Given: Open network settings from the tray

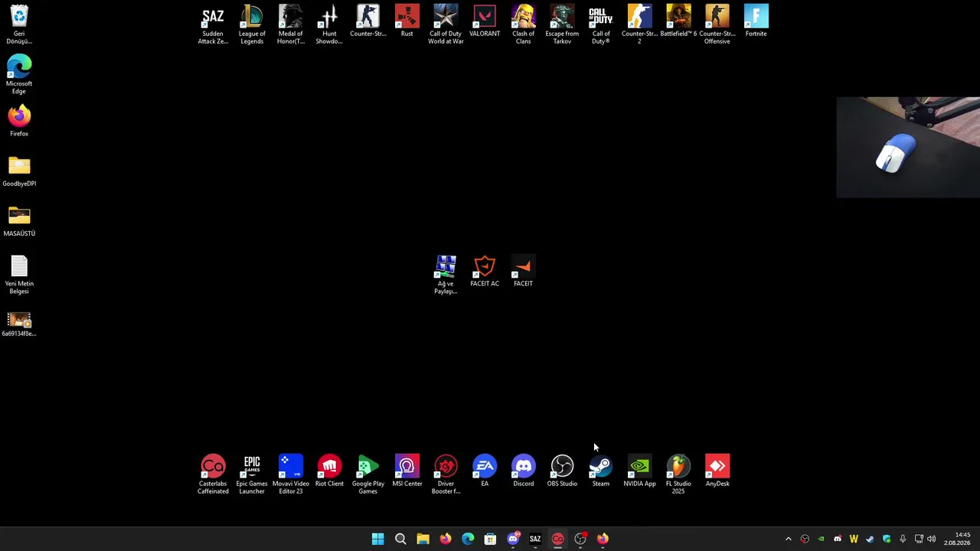Looking at the screenshot, I should click(919, 539).
